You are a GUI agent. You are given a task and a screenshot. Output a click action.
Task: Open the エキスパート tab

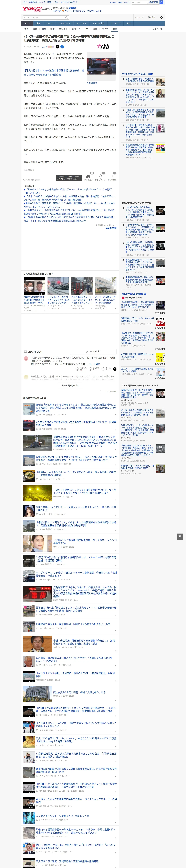pyautogui.click(x=64, y=23)
